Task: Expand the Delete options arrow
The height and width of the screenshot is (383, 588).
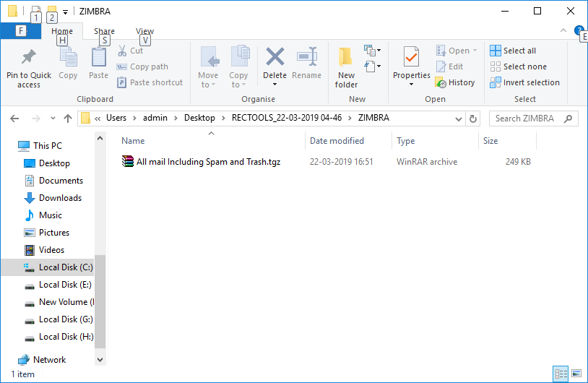Action: 275,85
